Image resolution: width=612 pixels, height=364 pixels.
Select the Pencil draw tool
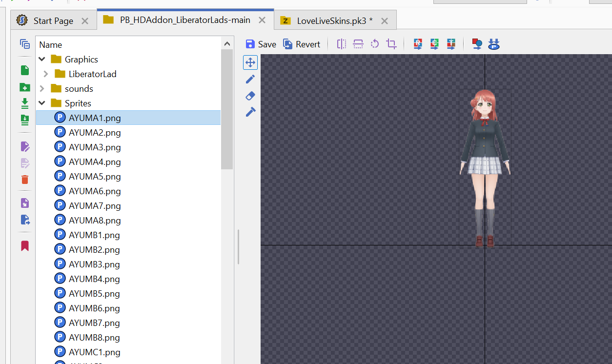(250, 79)
